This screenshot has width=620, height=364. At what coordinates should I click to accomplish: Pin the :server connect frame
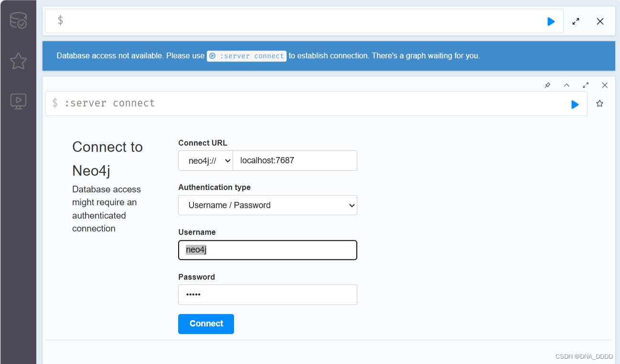[547, 85]
